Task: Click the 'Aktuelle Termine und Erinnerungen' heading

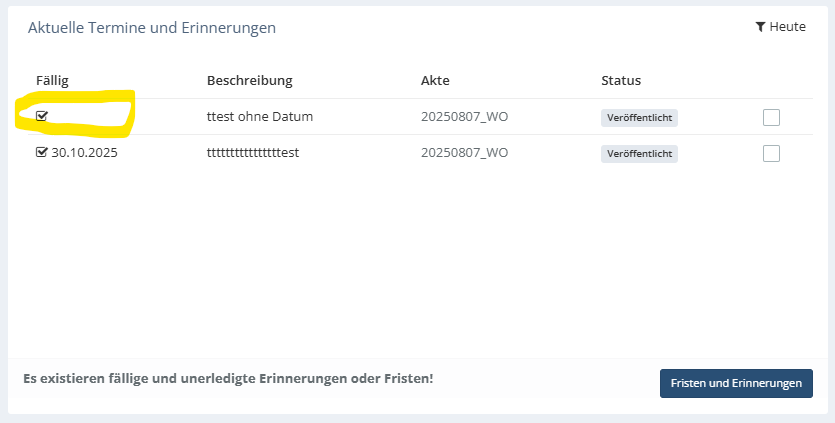Action: (152, 27)
